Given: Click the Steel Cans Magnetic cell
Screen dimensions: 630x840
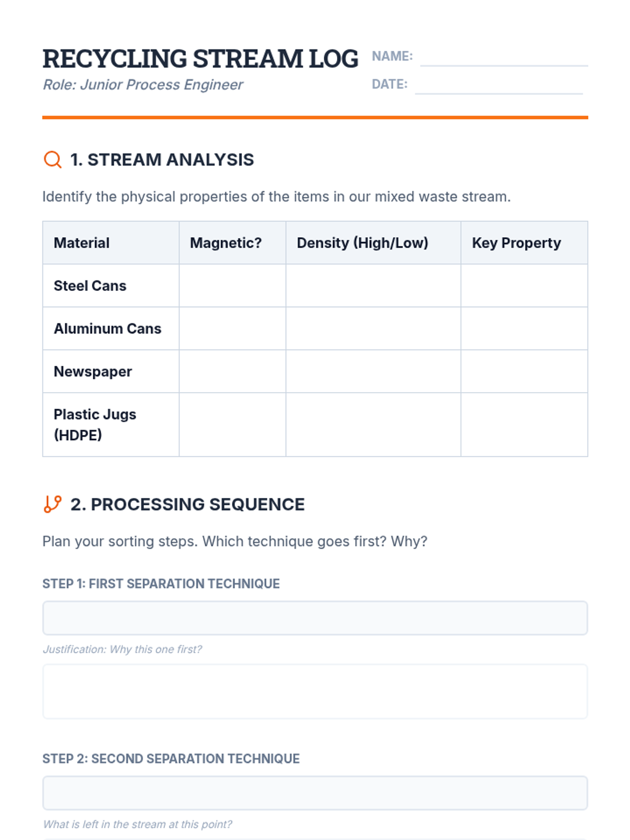Looking at the screenshot, I should [232, 286].
